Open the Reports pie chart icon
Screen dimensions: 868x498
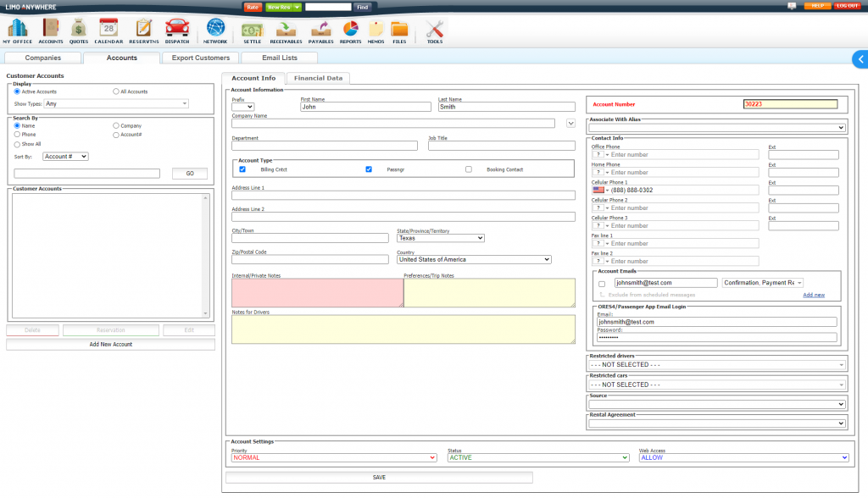(350, 30)
